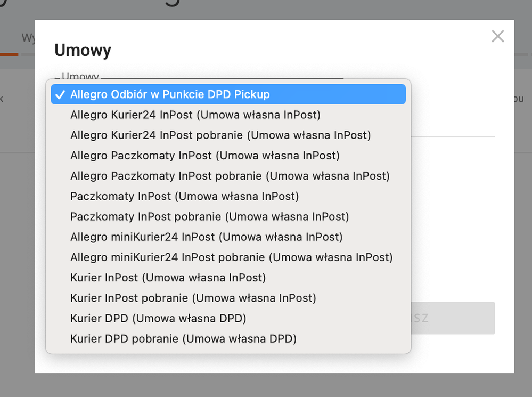This screenshot has height=397, width=532.
Task: Select Allegro Paczkomaty InPost (Umowa własna InPost)
Action: click(x=228, y=156)
